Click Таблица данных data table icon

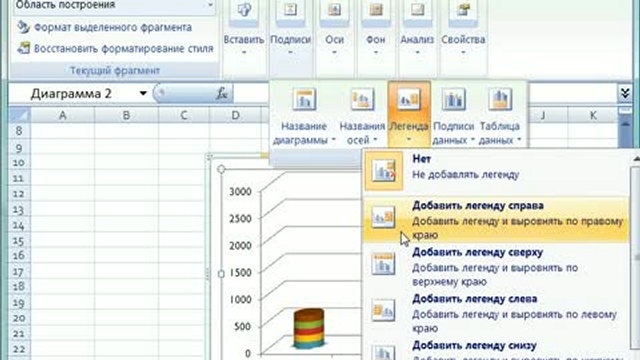[x=500, y=99]
